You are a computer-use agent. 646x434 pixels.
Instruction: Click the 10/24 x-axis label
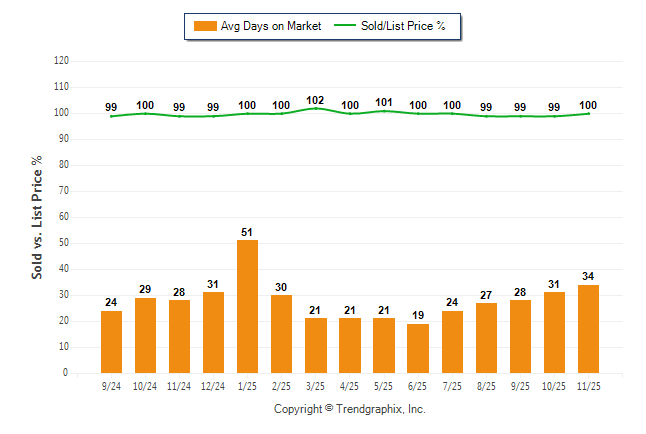coord(145,385)
